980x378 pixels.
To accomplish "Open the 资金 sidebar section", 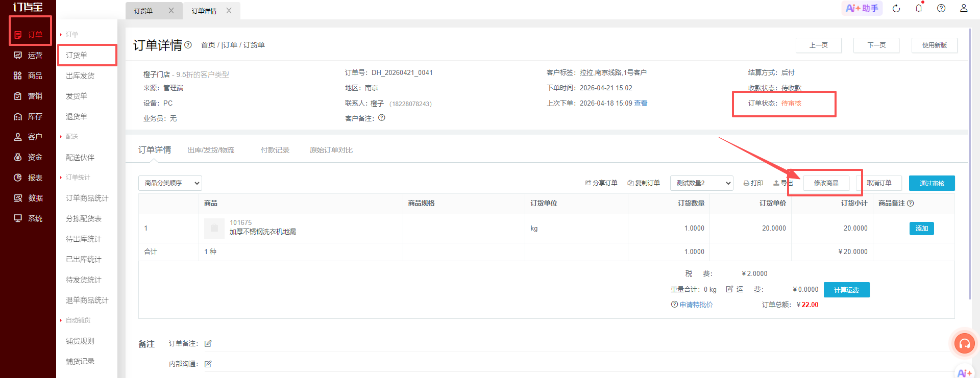I will coord(28,157).
